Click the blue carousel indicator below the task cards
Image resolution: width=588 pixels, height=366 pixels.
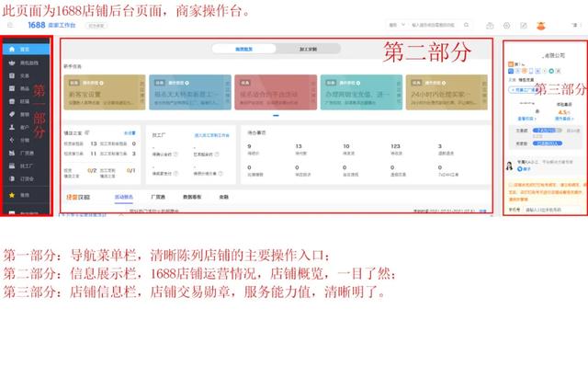click(x=276, y=115)
